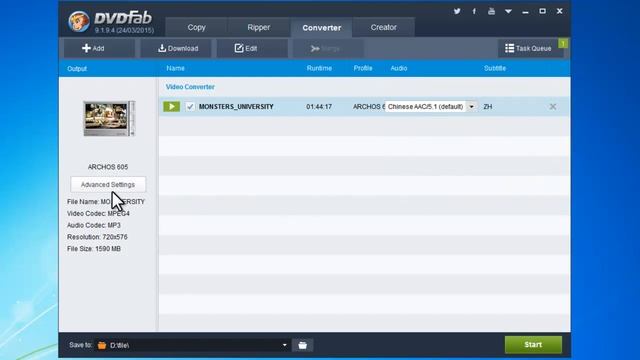Click the runtime value 01:44:17
The image size is (640, 360).
pyautogui.click(x=319, y=107)
